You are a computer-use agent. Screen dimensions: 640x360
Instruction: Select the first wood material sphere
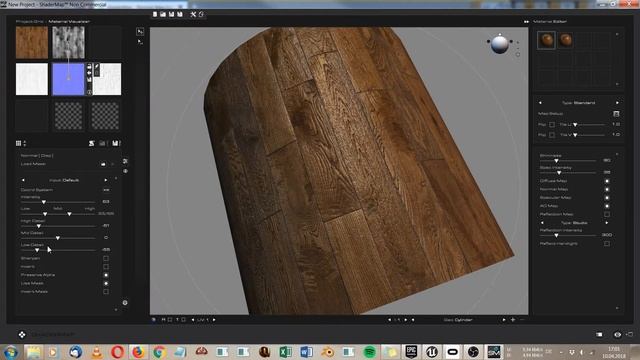(546, 40)
